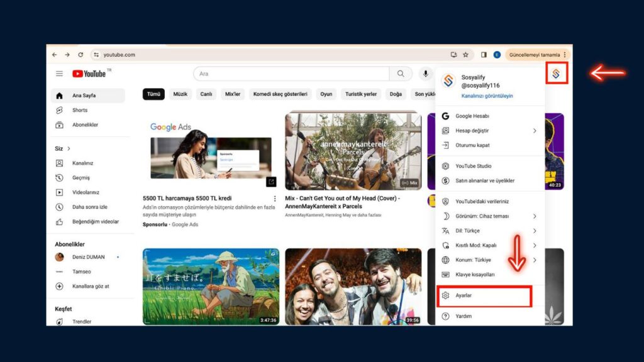Open Daha sonra izle in sidebar
This screenshot has width=644, height=362.
pos(88,207)
